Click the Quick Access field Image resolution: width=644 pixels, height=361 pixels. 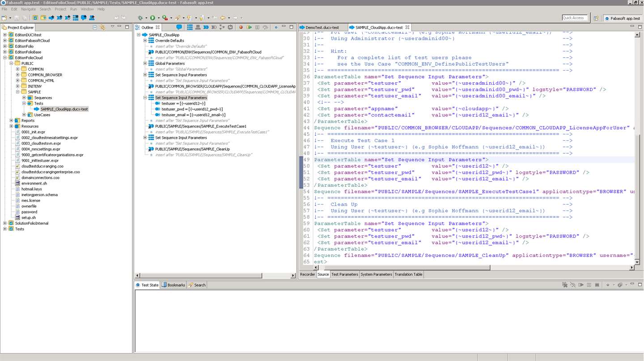(575, 18)
